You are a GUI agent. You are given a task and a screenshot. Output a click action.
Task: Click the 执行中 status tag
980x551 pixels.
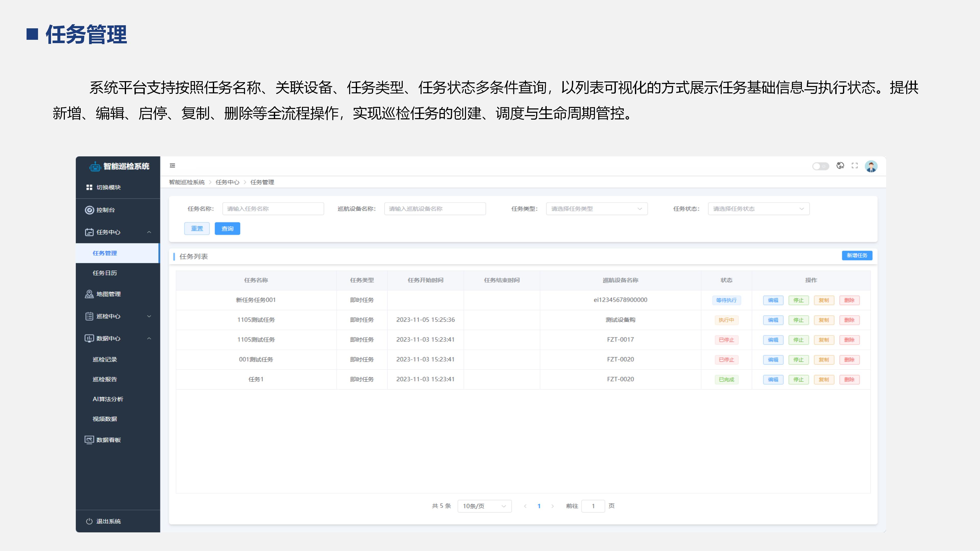coord(726,320)
